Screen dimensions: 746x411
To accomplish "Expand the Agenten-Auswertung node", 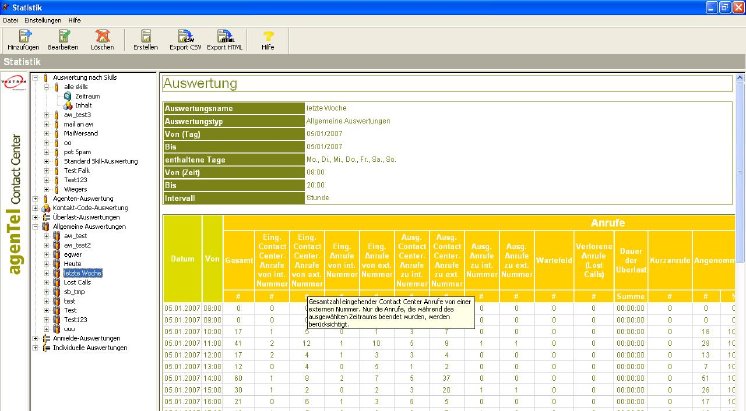I will [35, 199].
